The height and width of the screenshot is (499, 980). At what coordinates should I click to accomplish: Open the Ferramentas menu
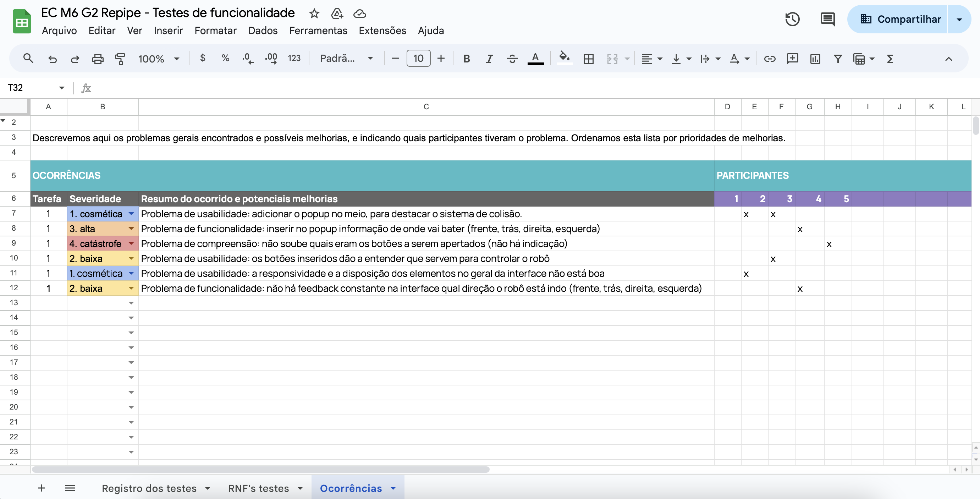point(318,31)
